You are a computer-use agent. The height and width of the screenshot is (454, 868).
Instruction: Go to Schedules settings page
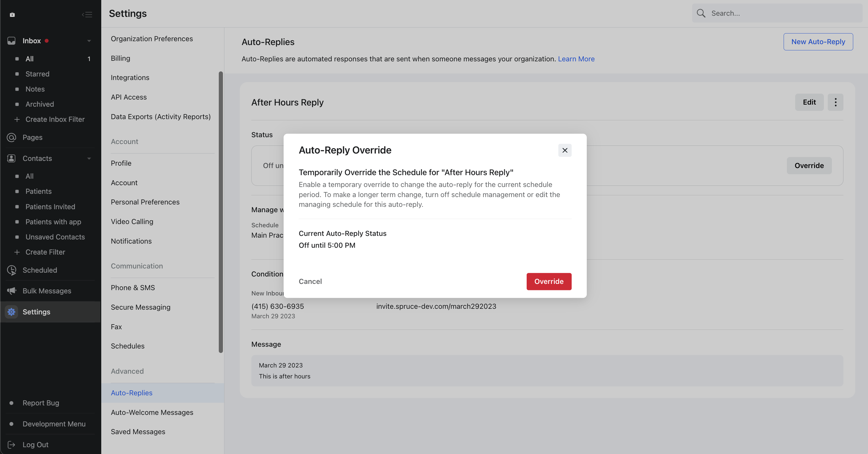pos(127,346)
